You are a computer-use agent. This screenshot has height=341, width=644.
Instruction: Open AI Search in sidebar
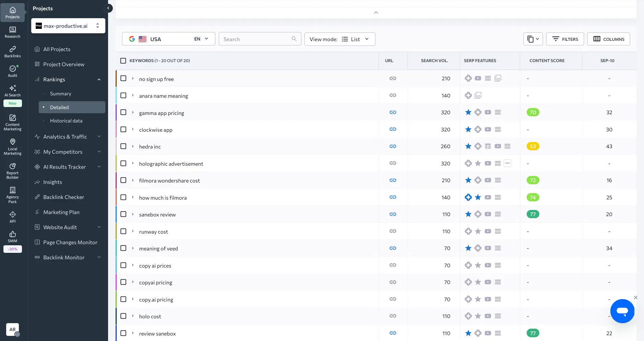pos(12,91)
